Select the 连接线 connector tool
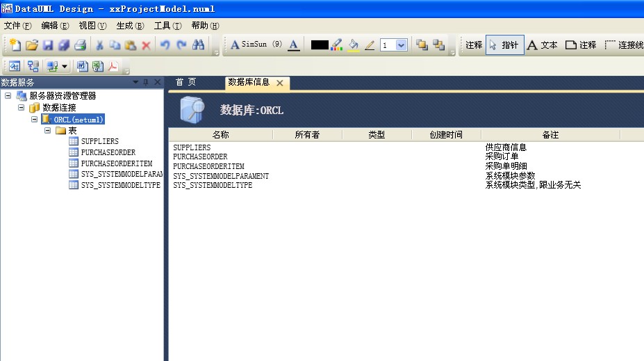The width and height of the screenshot is (644, 361). [x=625, y=45]
